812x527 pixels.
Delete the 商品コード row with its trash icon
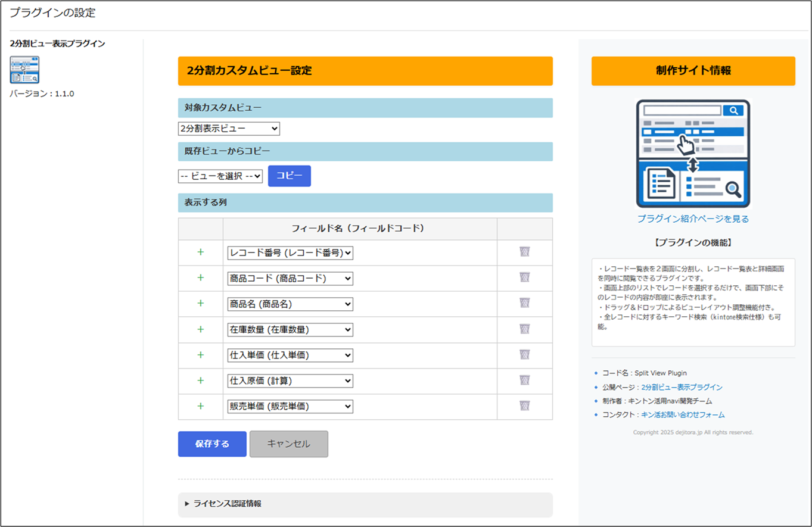click(524, 277)
